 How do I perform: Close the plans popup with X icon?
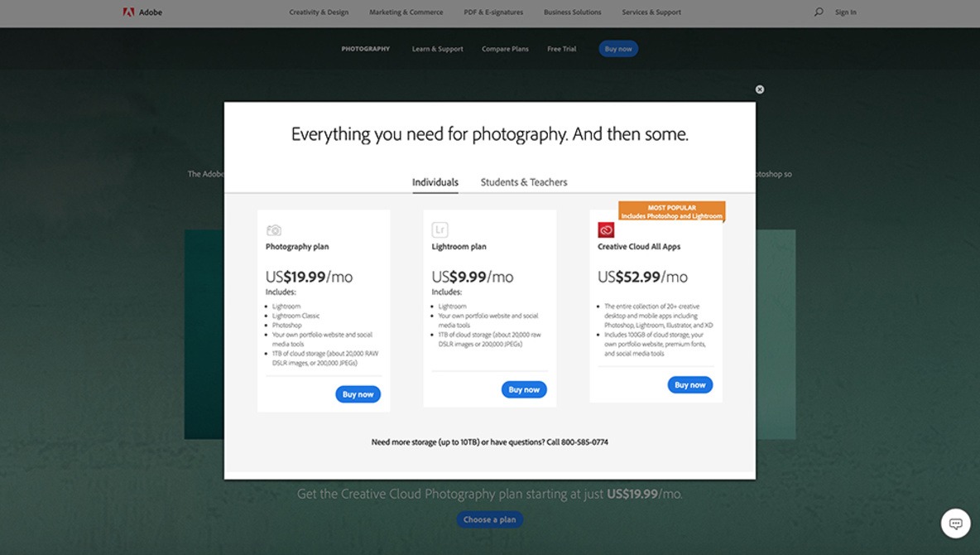pyautogui.click(x=759, y=89)
